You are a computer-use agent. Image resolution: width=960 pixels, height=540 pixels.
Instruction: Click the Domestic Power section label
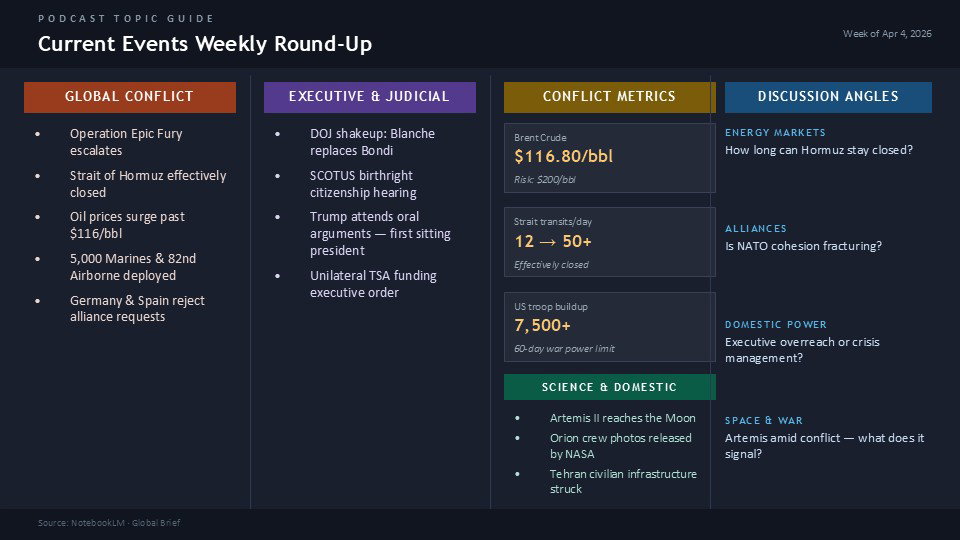776,325
